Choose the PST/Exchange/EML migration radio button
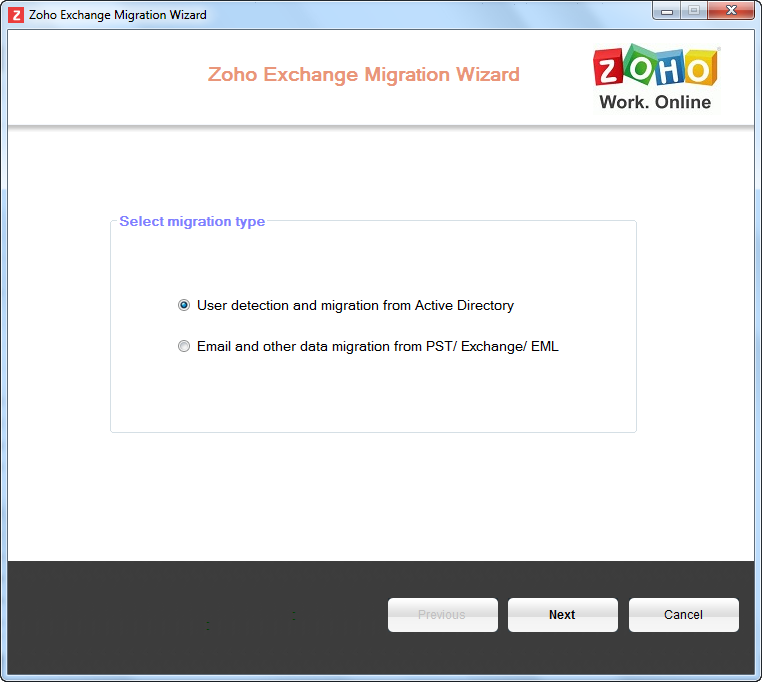Viewport: 762px width, 682px height. click(x=184, y=347)
